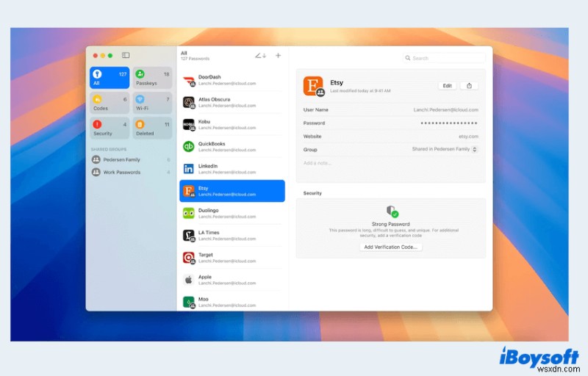This screenshot has width=588, height=376.
Task: Select the LA Times entry name
Action: point(209,233)
